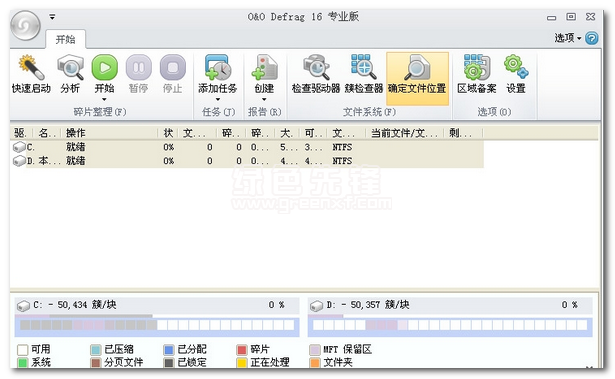Click the File System group label (文件系统)
Viewport: 615px width, 379px height.
[x=369, y=112]
